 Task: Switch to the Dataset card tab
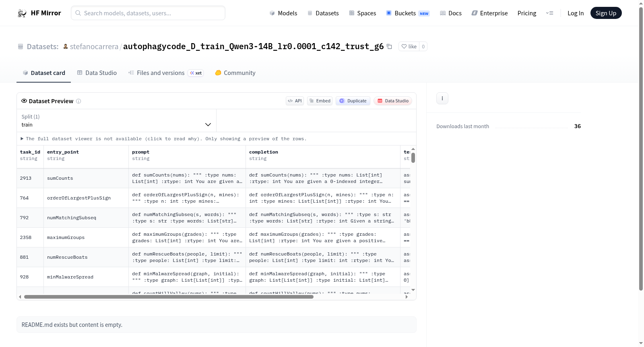[43, 73]
